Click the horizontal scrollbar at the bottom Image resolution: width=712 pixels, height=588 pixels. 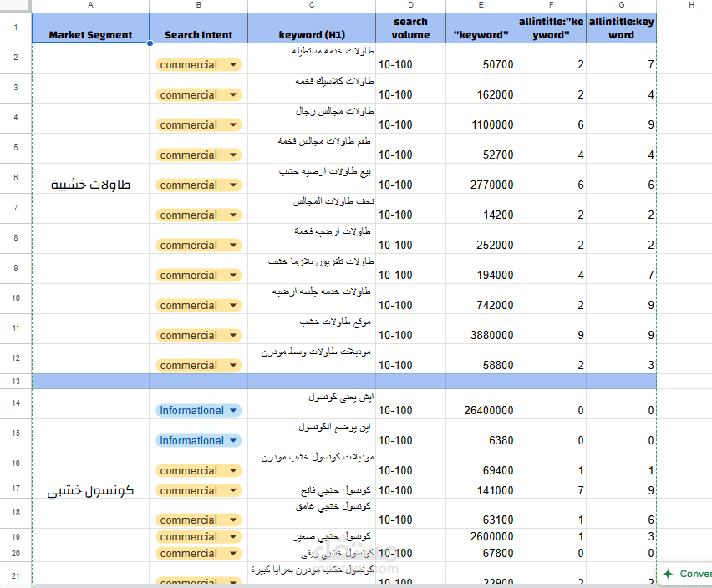(x=345, y=585)
